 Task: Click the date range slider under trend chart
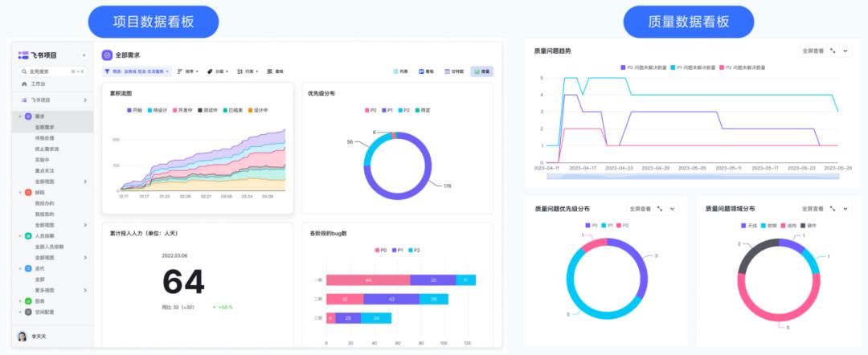(x=691, y=176)
